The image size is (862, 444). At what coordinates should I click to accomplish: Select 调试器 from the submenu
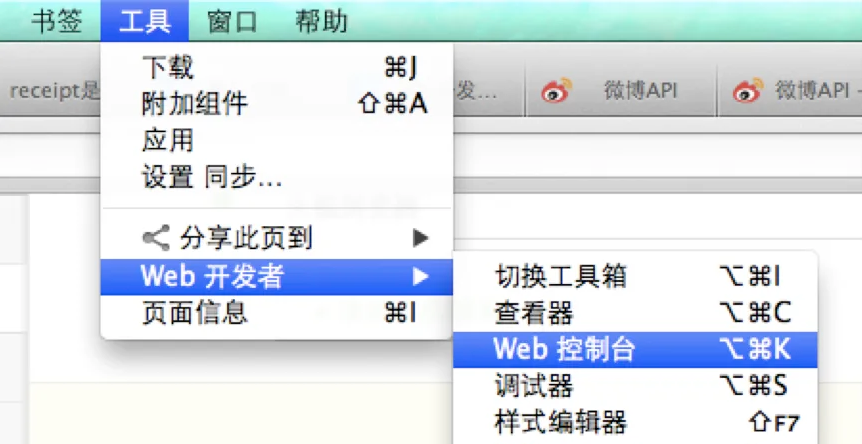(x=636, y=386)
